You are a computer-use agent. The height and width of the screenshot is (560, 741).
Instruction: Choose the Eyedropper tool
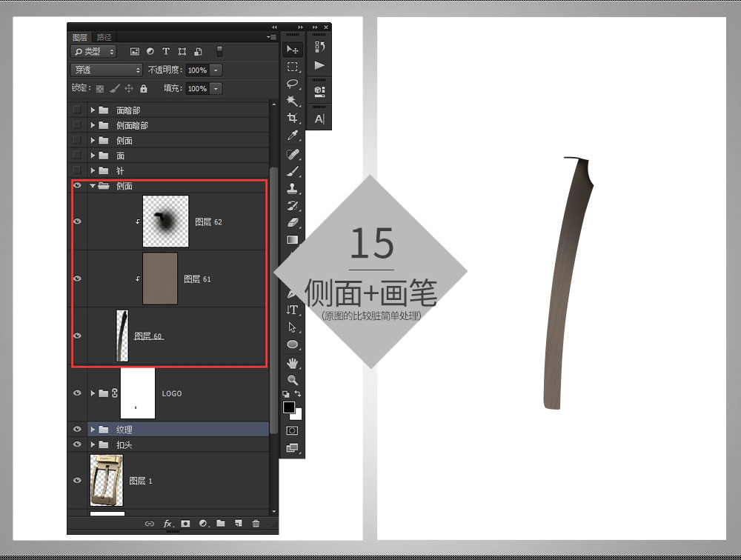coord(293,136)
